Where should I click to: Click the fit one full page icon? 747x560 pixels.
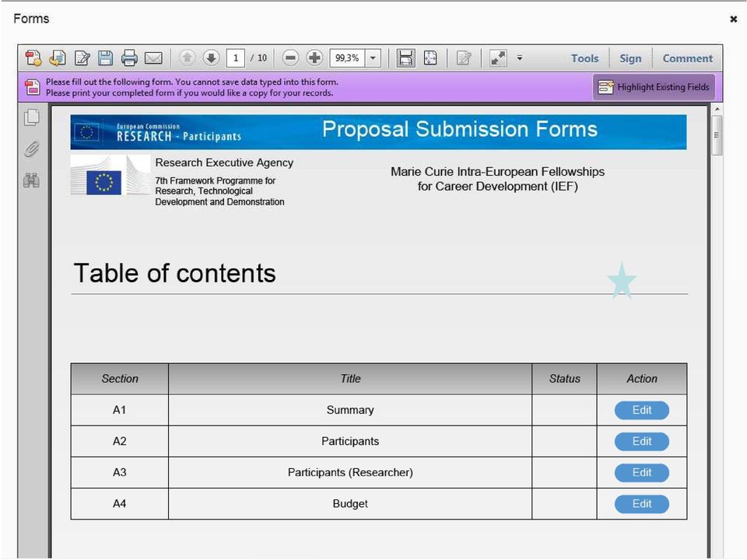click(x=430, y=58)
